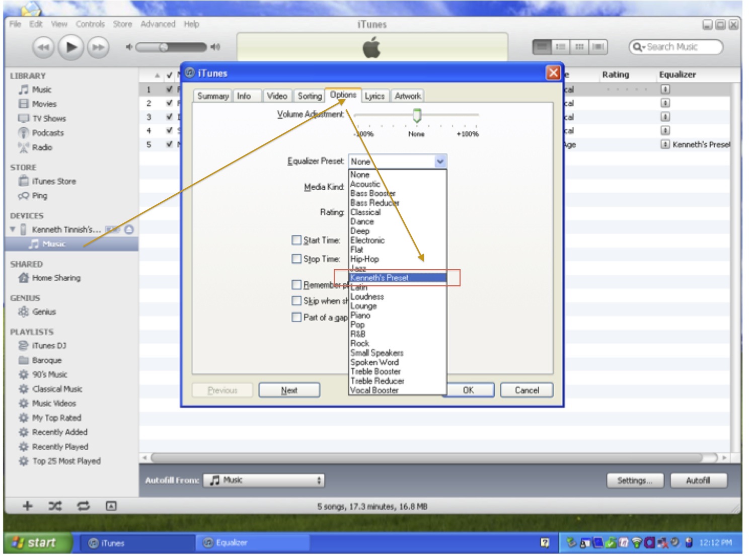Viewport: 751px width, 560px height.
Task: Start playback with the Play button
Action: click(70, 47)
